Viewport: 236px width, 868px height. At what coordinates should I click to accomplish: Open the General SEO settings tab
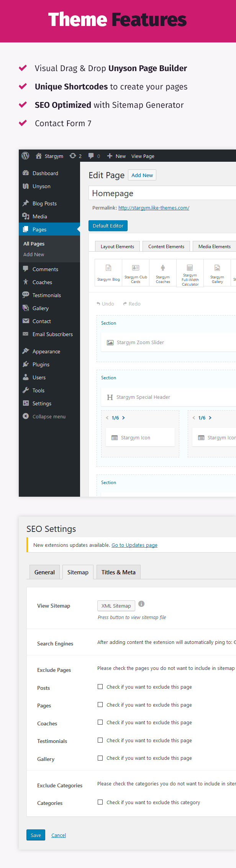click(44, 572)
